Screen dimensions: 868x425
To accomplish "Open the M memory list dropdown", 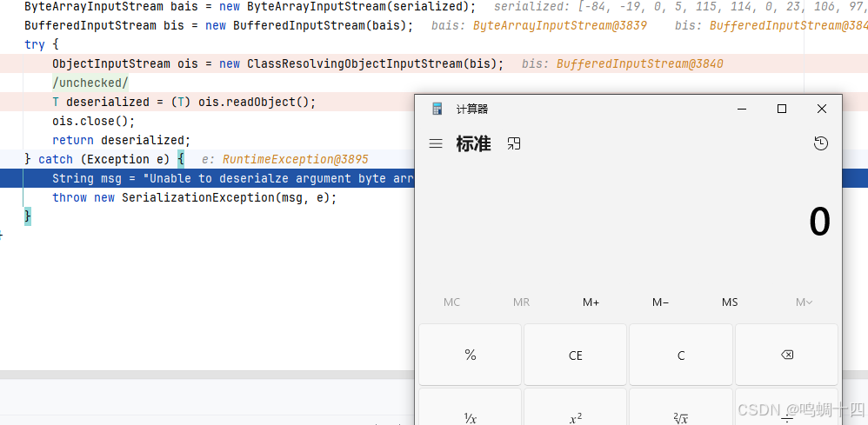I will [804, 302].
